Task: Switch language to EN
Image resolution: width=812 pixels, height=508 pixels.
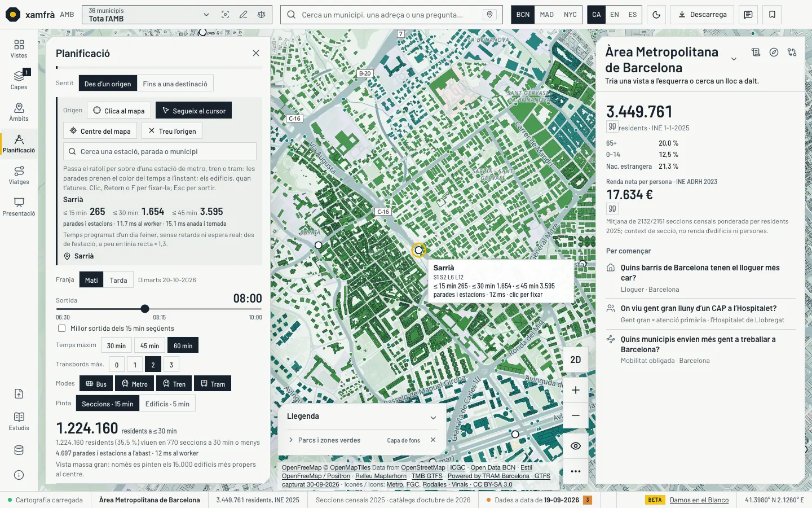Action: 615,15
